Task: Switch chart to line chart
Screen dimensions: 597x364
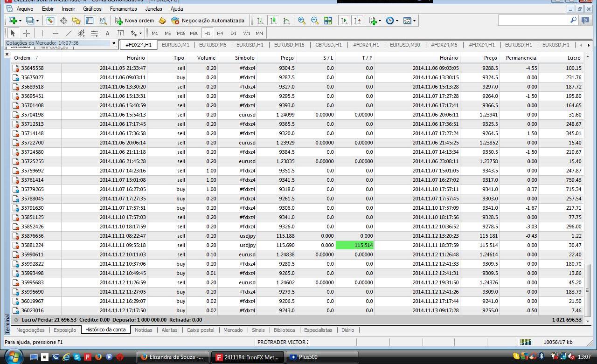Action: pos(286,21)
